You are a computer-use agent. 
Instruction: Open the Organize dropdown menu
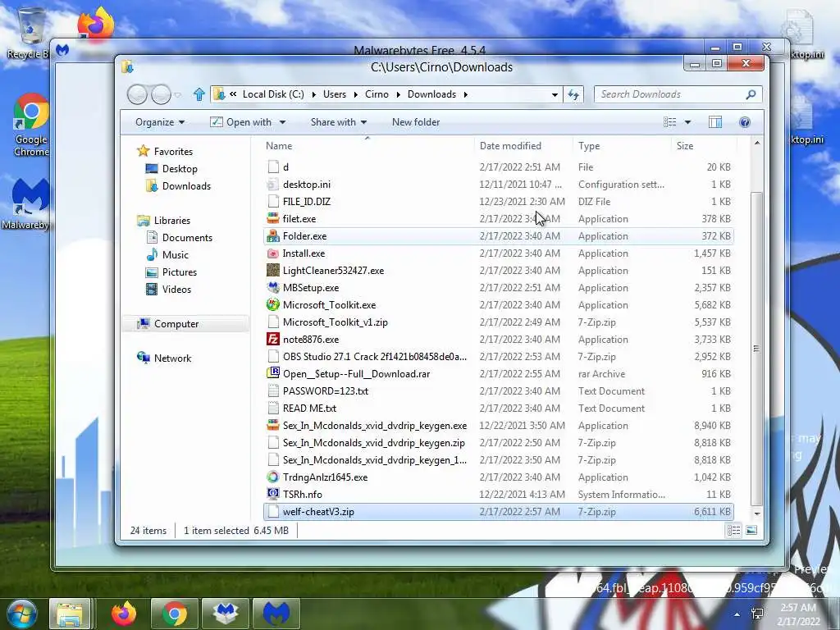160,122
